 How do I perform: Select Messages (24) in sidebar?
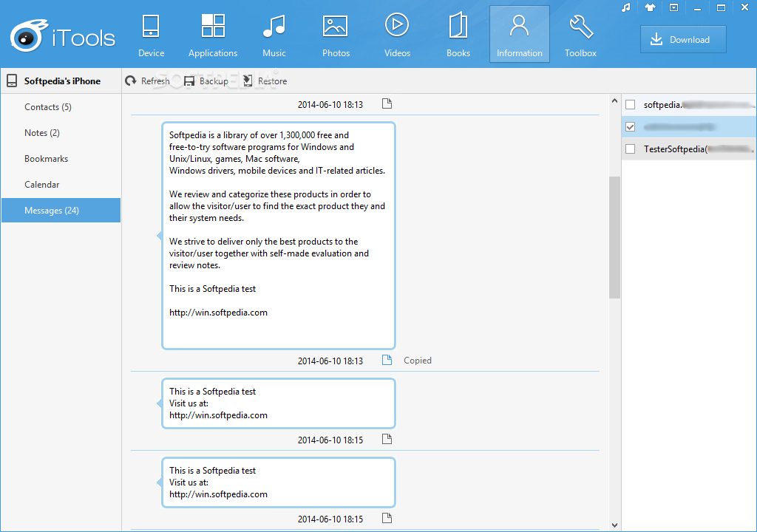[x=61, y=210]
